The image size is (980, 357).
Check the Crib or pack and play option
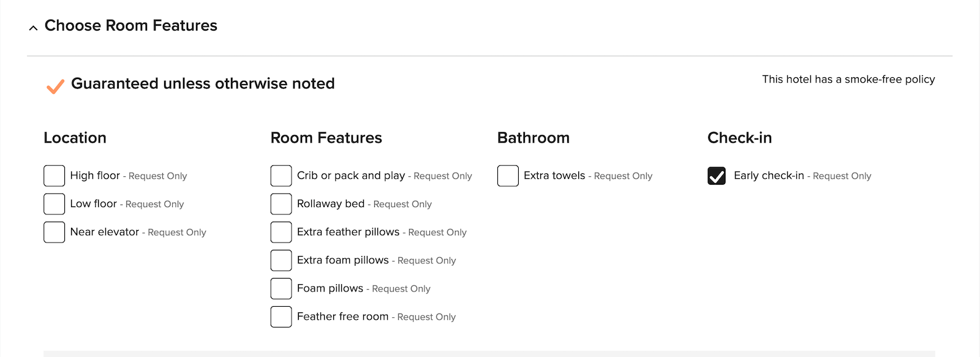[281, 176]
